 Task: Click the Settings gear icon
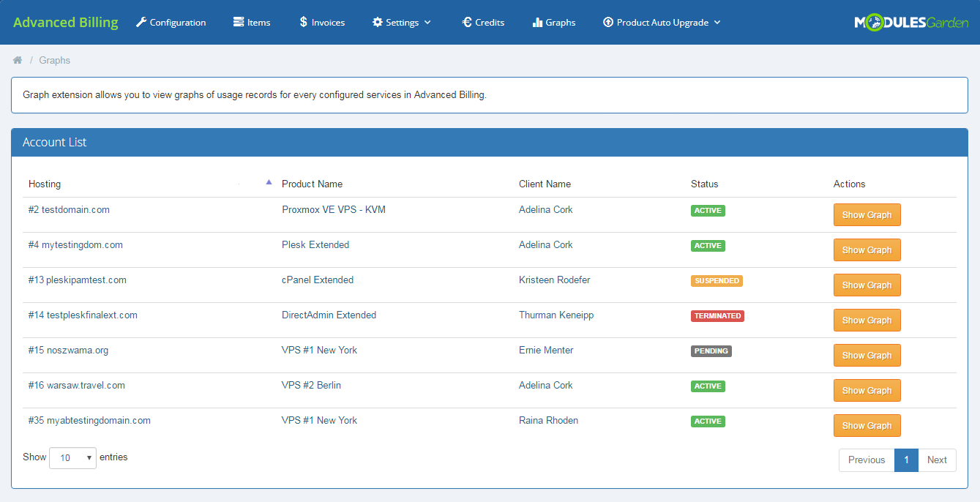(x=378, y=22)
